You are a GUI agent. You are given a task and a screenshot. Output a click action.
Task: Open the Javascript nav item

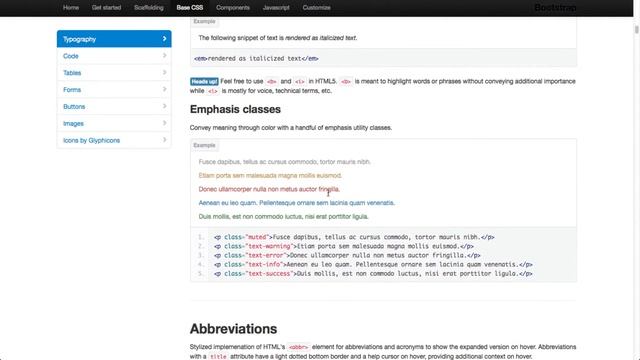tap(276, 7)
